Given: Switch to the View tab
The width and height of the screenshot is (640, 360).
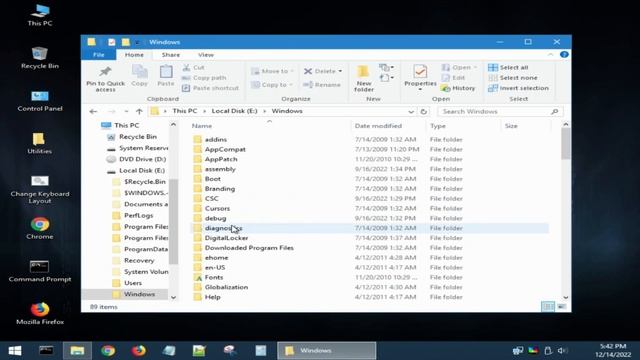Looking at the screenshot, I should [206, 54].
